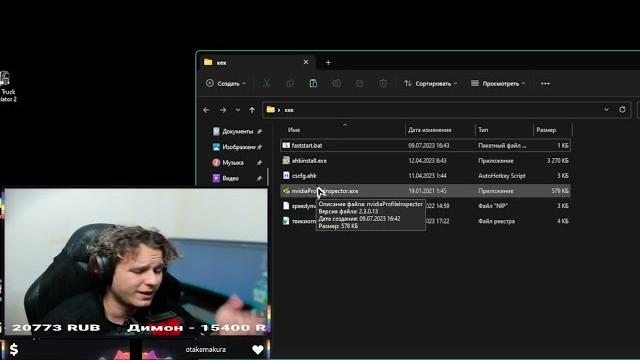Click the Rename icon in toolbar
Viewport: 640px width, 360px height.
[x=336, y=84]
